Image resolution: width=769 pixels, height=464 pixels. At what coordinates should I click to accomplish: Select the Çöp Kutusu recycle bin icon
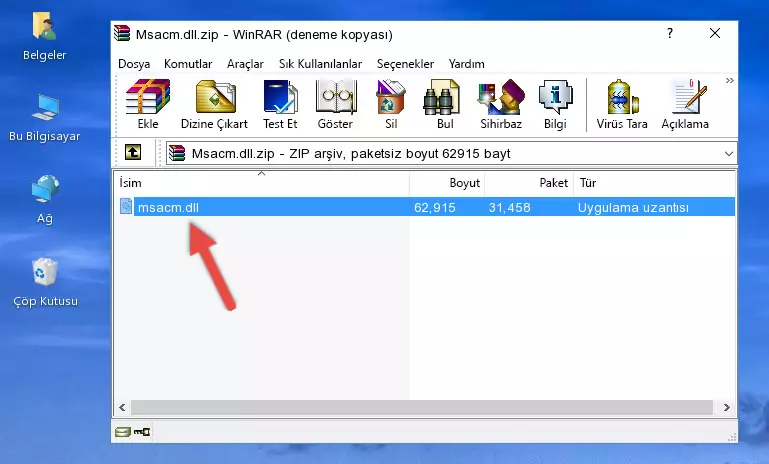pos(45,283)
